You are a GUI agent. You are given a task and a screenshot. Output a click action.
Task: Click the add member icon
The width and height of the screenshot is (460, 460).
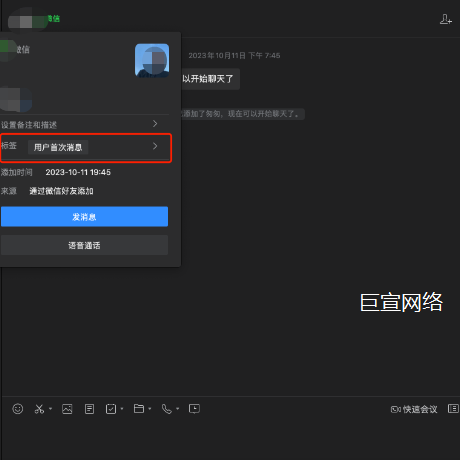[446, 19]
